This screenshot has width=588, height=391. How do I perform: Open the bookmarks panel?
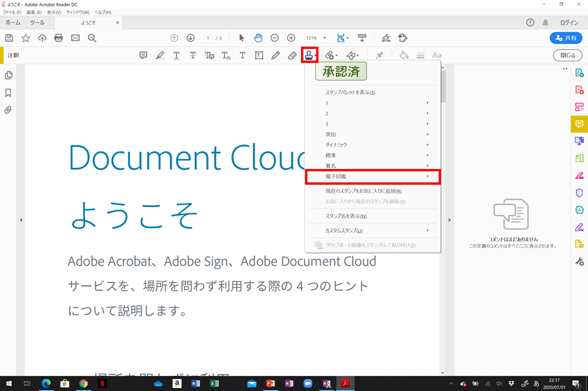tap(8, 93)
